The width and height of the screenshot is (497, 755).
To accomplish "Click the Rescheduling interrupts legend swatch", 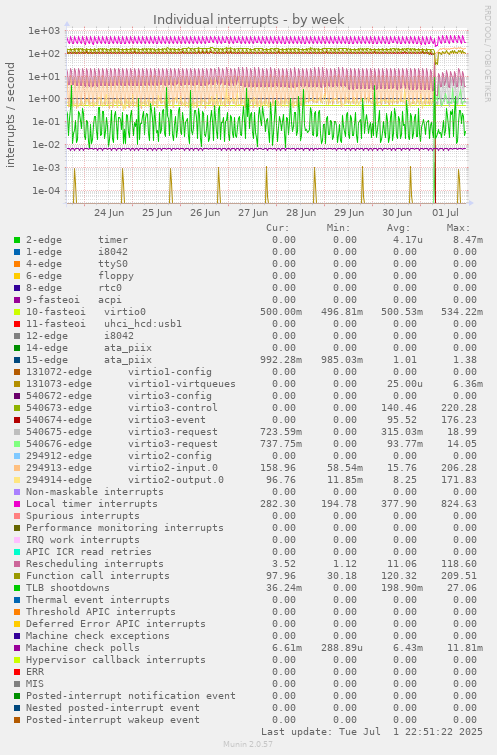I will [x=17, y=564].
